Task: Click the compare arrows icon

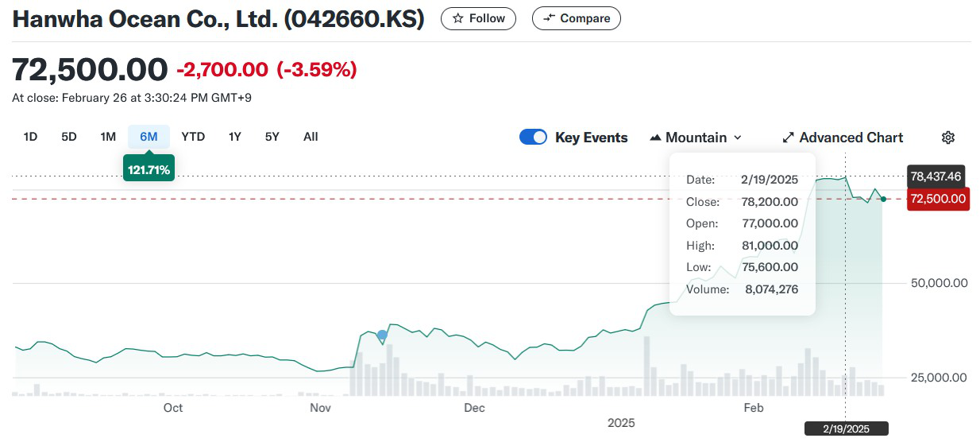Action: coord(550,18)
